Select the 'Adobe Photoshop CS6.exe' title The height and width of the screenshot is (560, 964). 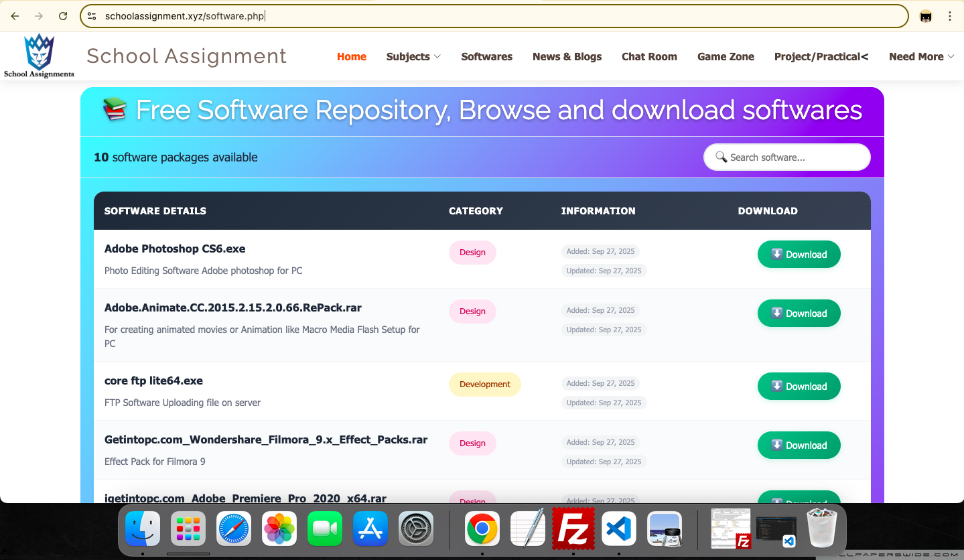[x=175, y=249]
